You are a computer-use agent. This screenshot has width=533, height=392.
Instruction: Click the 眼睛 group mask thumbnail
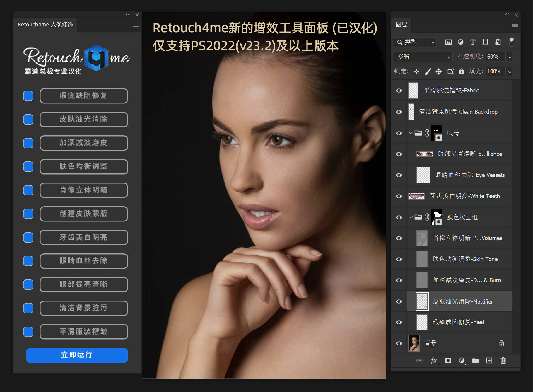[x=437, y=133]
